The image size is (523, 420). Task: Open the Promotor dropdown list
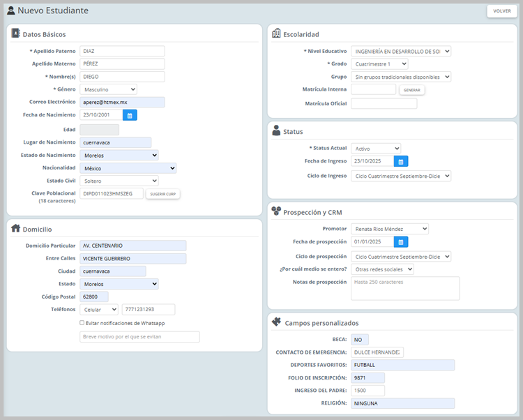(389, 229)
